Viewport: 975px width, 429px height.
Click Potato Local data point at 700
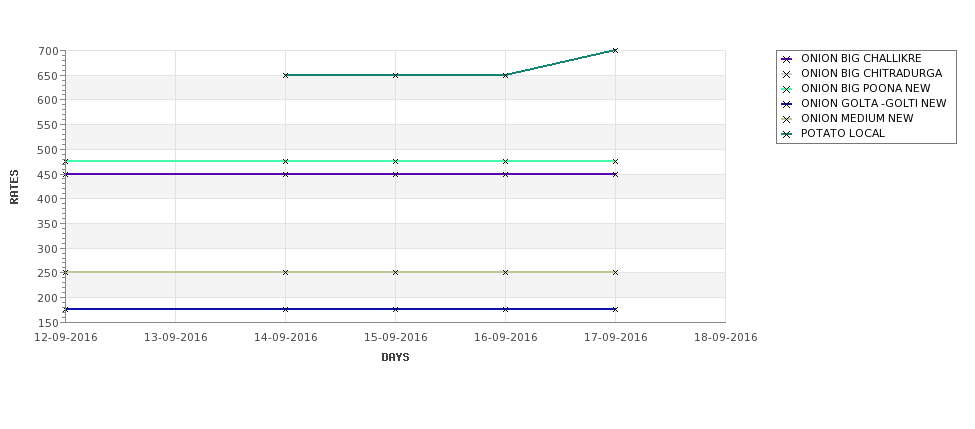coord(615,50)
